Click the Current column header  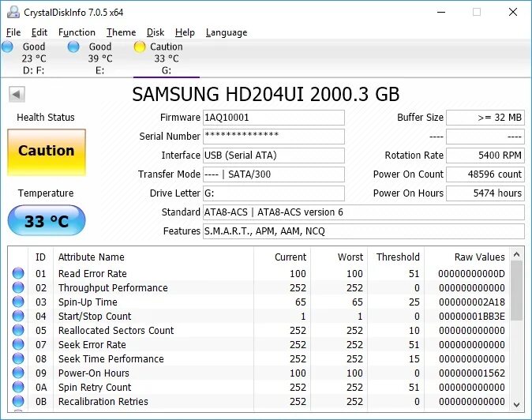point(282,257)
